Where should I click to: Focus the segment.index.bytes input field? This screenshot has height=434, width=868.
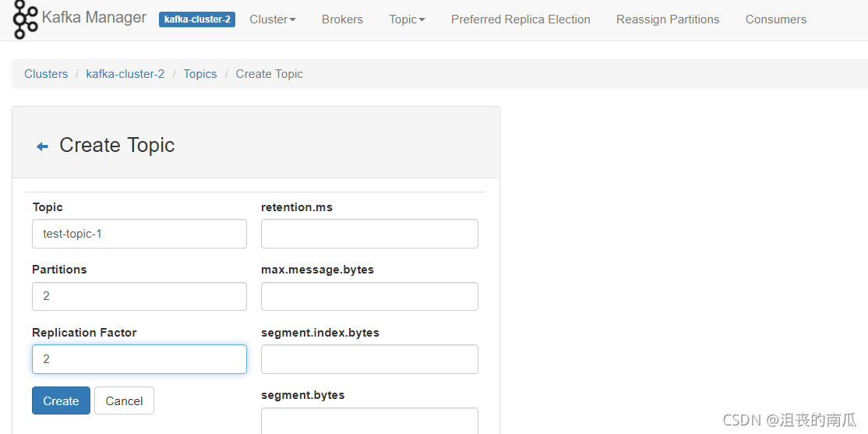(369, 359)
